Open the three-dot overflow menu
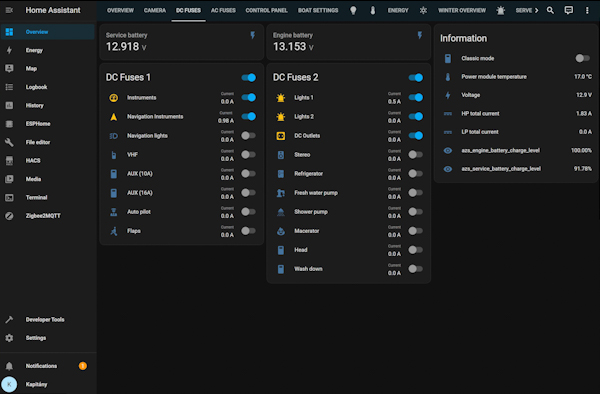The width and height of the screenshot is (600, 394). (x=587, y=10)
